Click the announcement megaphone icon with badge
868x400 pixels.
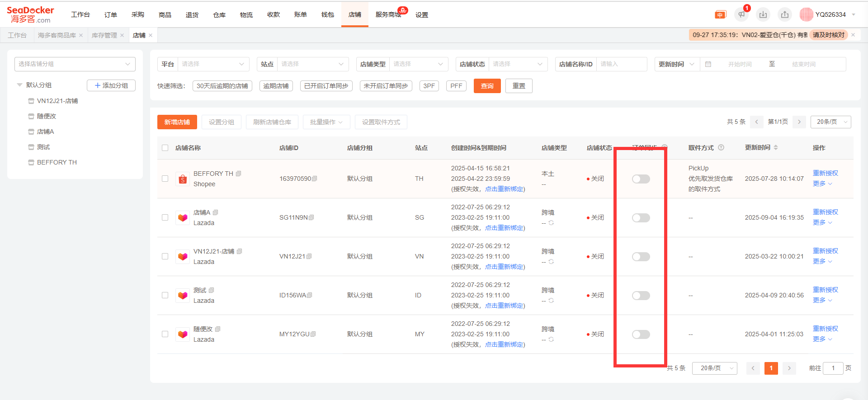point(741,14)
